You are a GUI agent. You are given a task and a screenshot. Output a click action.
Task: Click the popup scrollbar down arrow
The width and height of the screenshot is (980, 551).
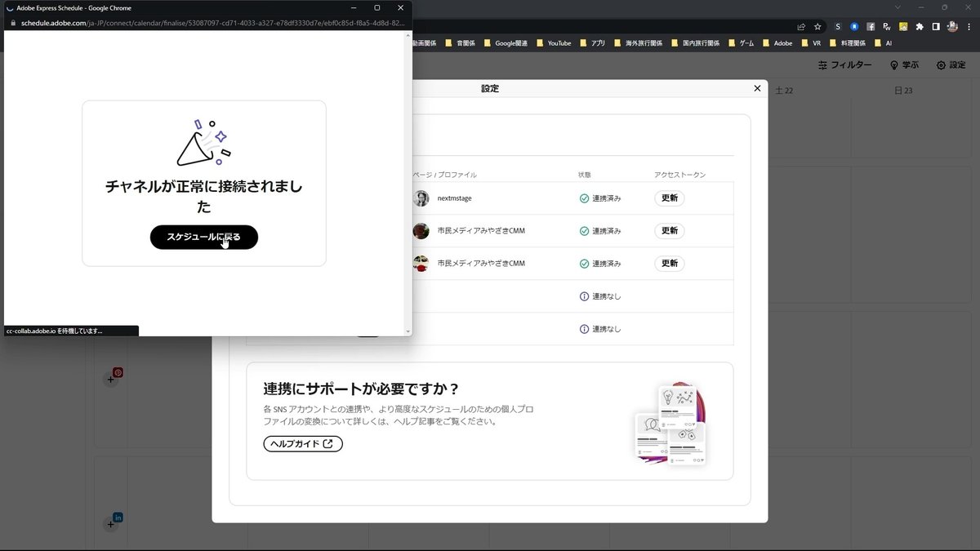[x=408, y=331]
